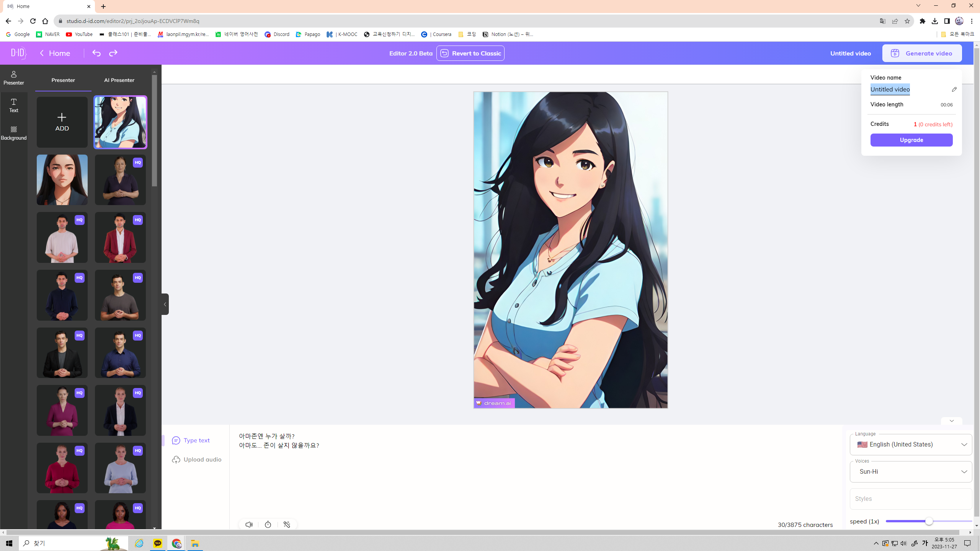Screen dimensions: 980x551
Task: Open a new browser tab
Action: coord(103,7)
